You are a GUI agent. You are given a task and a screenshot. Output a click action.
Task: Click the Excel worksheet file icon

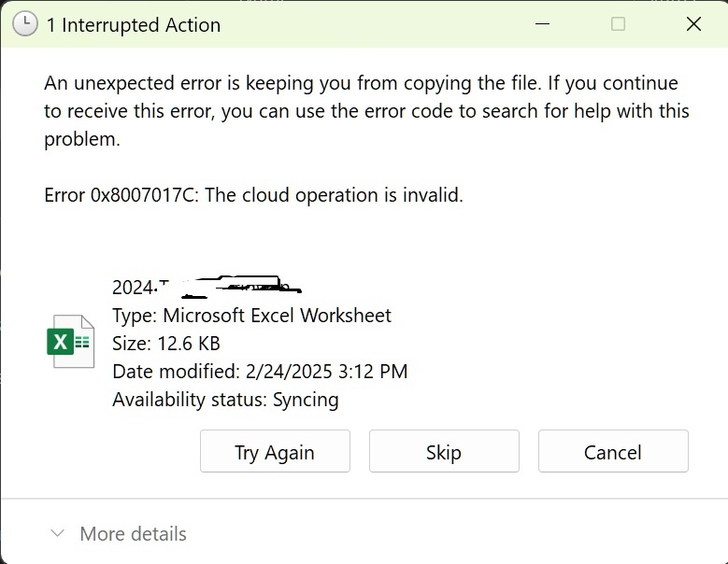pyautogui.click(x=71, y=342)
